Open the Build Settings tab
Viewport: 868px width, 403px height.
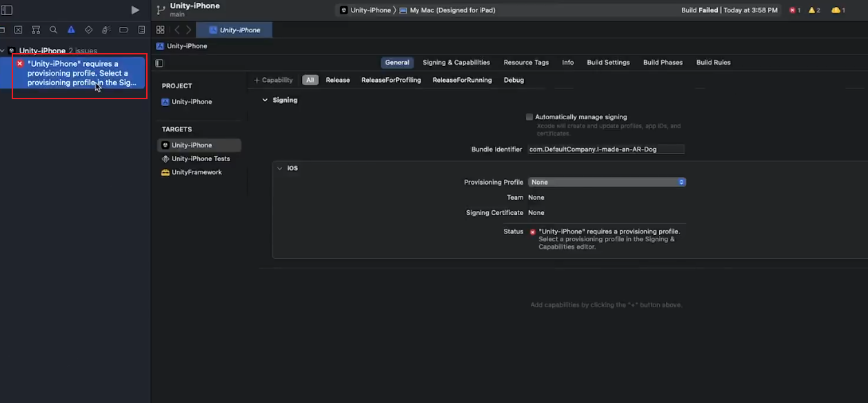click(x=608, y=62)
